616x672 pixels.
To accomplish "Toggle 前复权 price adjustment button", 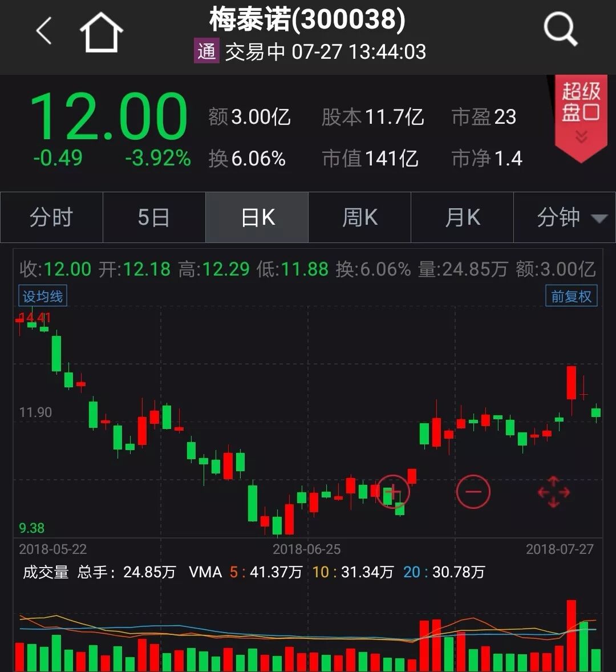I will (x=571, y=295).
